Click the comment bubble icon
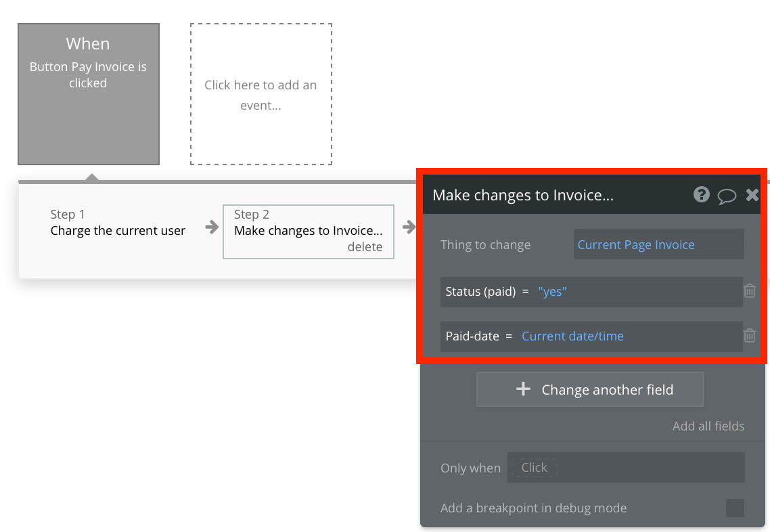 (x=727, y=196)
